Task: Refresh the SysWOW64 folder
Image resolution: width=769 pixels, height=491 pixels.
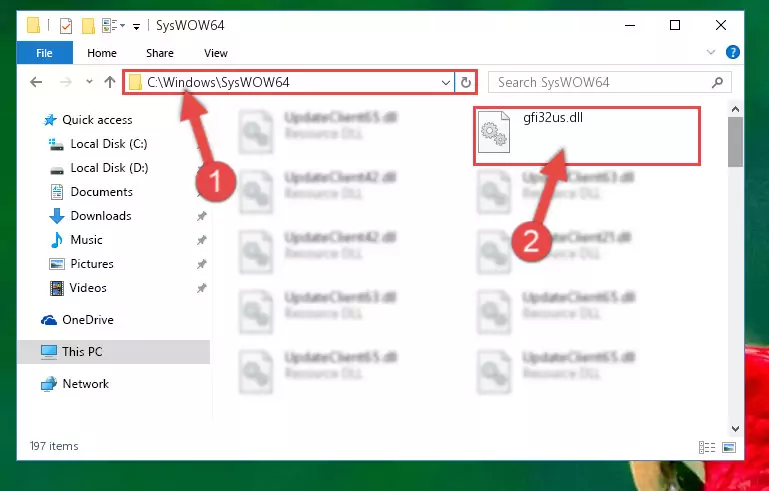Action: 466,82
